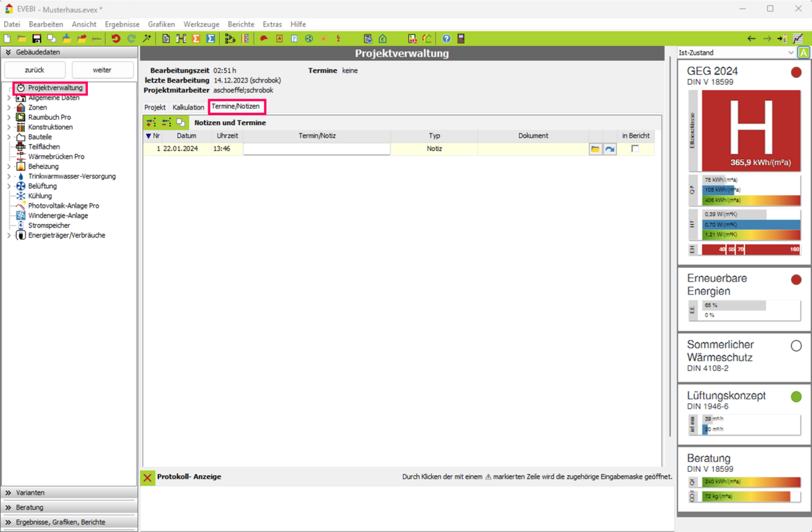
Task: Click the 'zurück' button
Action: (35, 70)
